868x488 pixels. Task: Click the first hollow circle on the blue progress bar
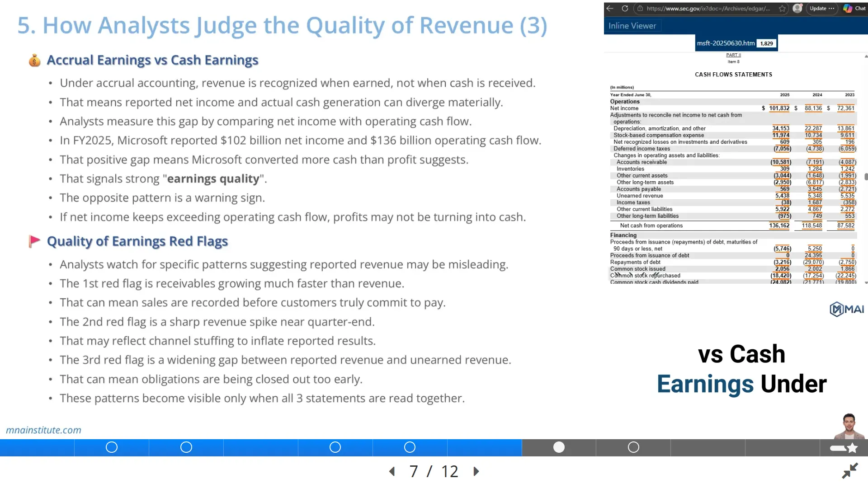click(x=112, y=447)
